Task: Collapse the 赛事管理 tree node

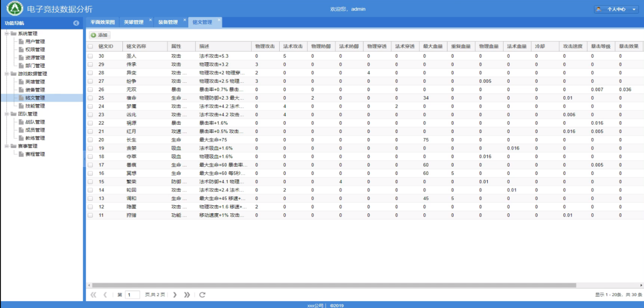Action: click(6, 146)
